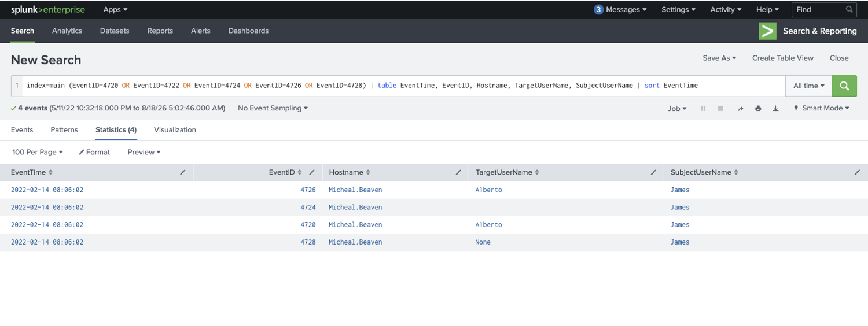Edit the SubjectUserName column with pencil icon
The height and width of the screenshot is (326, 868).
857,172
